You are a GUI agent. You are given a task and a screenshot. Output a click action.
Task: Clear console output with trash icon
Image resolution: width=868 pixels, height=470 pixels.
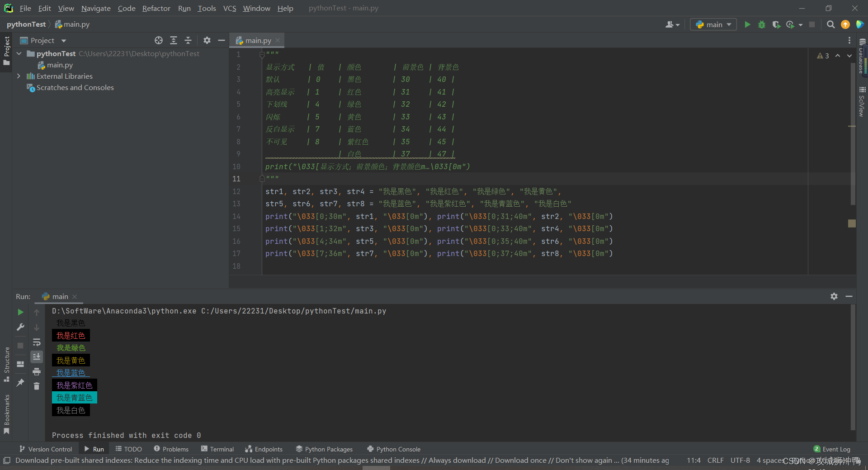(37, 386)
